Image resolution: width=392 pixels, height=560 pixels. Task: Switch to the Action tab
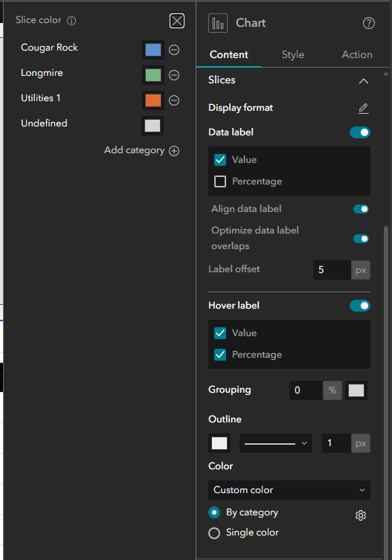[357, 54]
